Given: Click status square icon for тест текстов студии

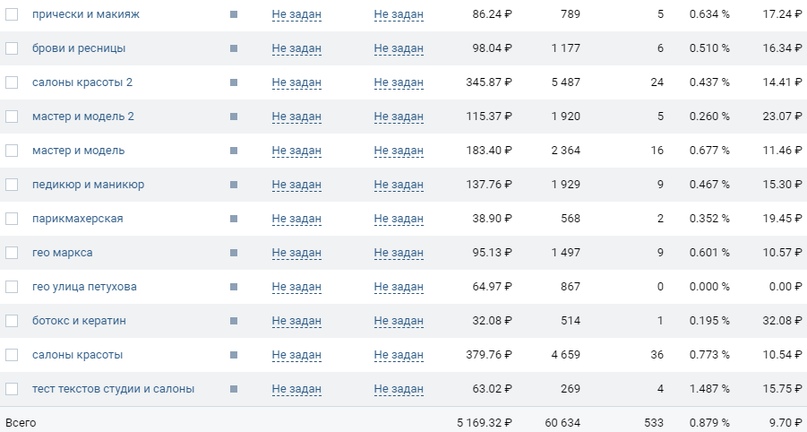Looking at the screenshot, I should pyautogui.click(x=234, y=389).
